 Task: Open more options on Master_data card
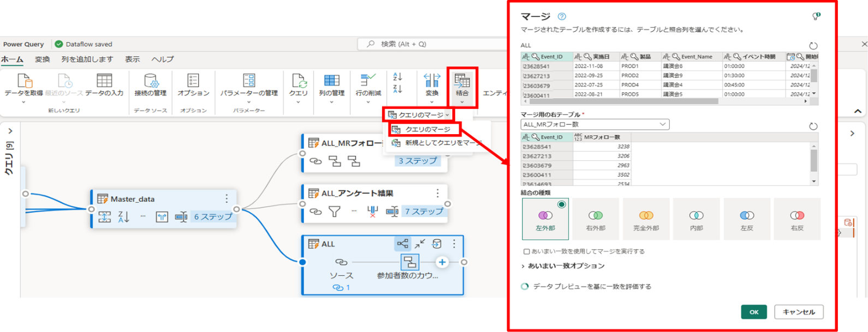pos(227,199)
